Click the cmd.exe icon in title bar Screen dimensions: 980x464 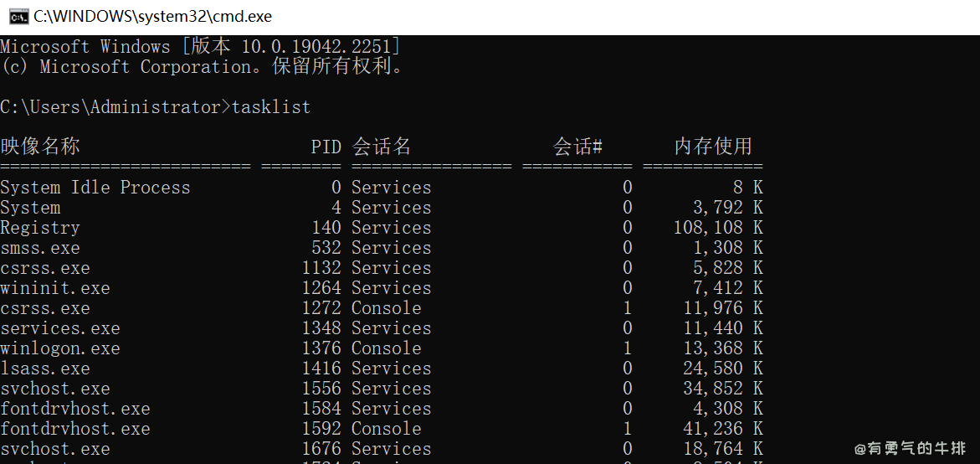16,17
